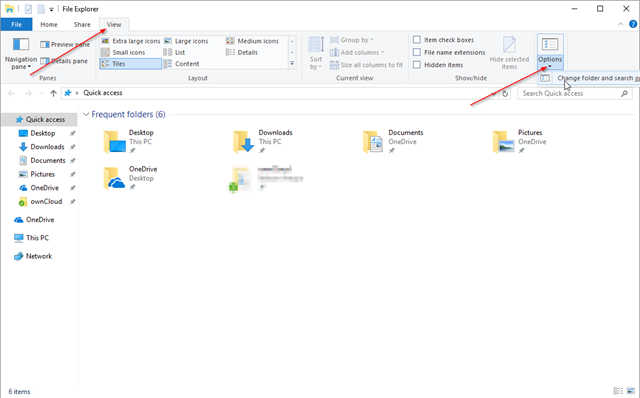Go up one level with Up arrow
The width and height of the screenshot is (640, 398).
[53, 93]
